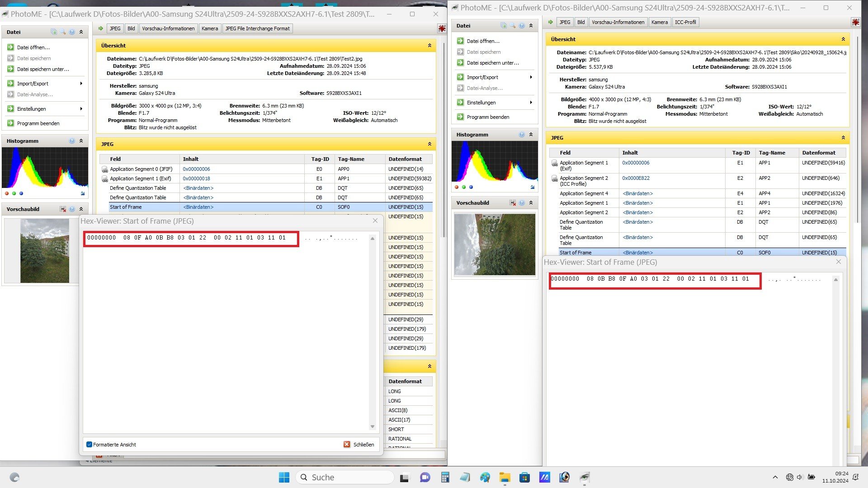Click copy icon in right window's Datei panel
Viewport: 868px width, 488px height.
point(503,26)
